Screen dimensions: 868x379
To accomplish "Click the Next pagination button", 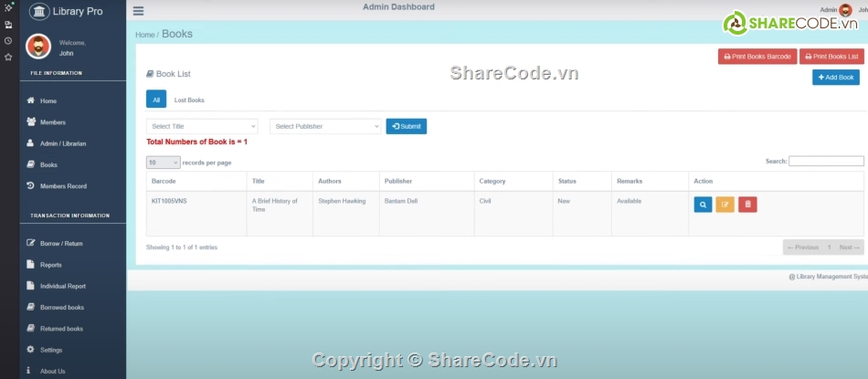I will (x=850, y=247).
